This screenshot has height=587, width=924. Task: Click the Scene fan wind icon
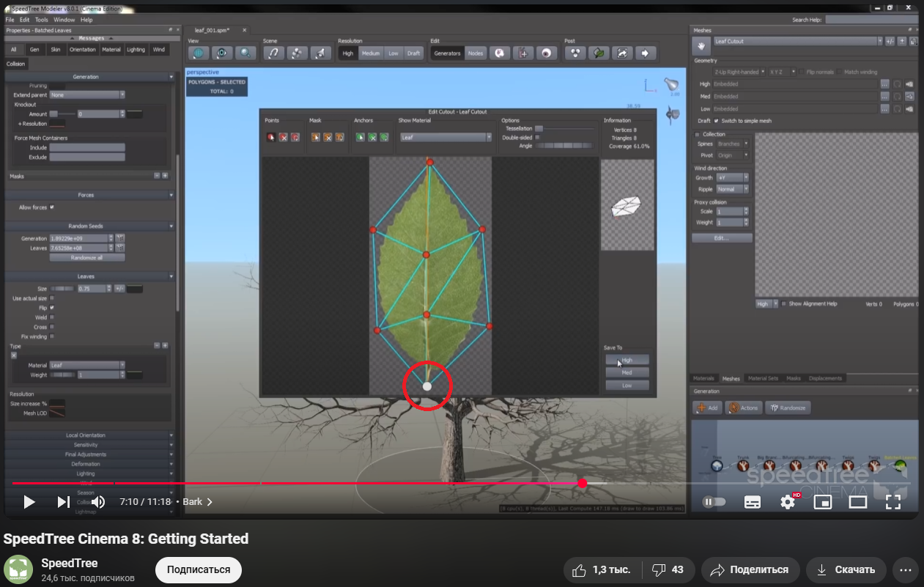click(x=297, y=53)
